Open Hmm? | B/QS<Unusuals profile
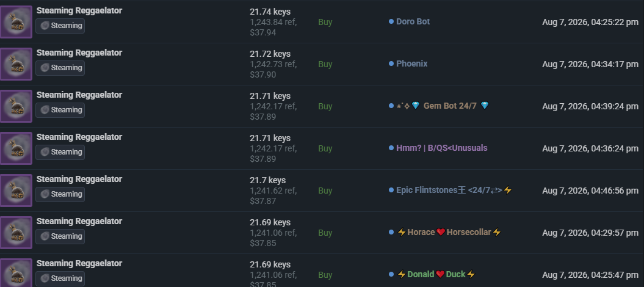Viewport: 644px width, 287px height. coord(441,148)
